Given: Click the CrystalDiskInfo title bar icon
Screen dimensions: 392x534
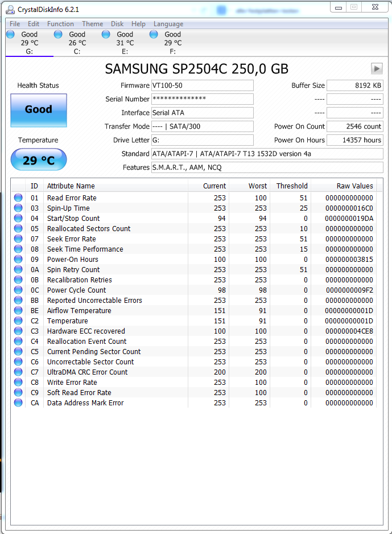Looking at the screenshot, I should (x=10, y=10).
